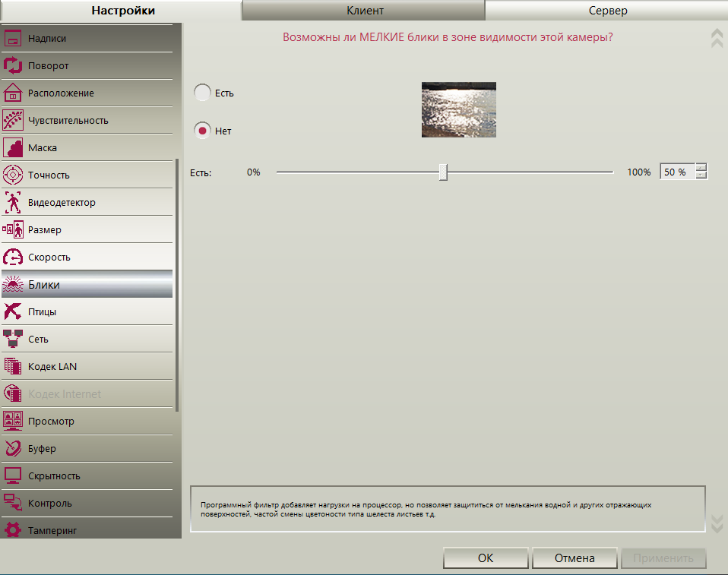
Task: Click the 50 % value field
Action: pyautogui.click(x=677, y=172)
